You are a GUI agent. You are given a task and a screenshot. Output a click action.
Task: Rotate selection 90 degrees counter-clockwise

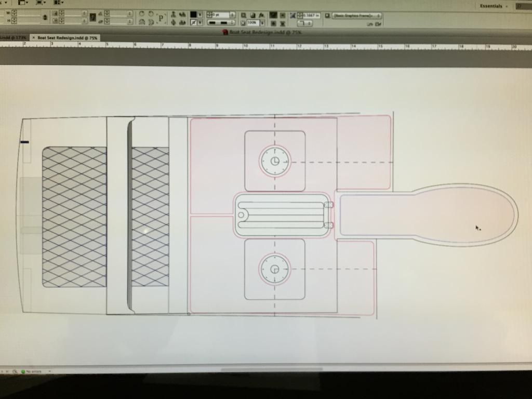[x=151, y=14]
